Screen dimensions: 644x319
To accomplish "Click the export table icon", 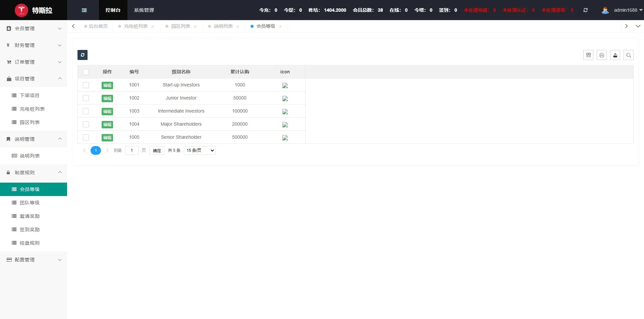I will coord(615,55).
